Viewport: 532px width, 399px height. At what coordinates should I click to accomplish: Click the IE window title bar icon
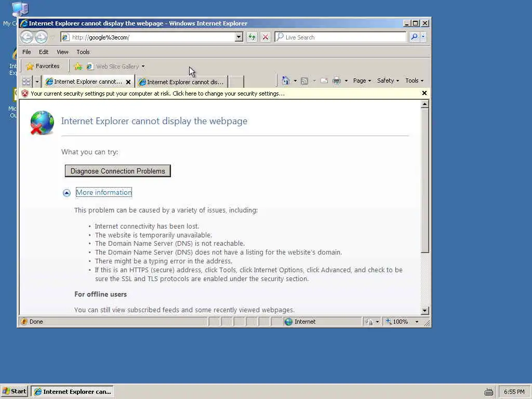24,23
